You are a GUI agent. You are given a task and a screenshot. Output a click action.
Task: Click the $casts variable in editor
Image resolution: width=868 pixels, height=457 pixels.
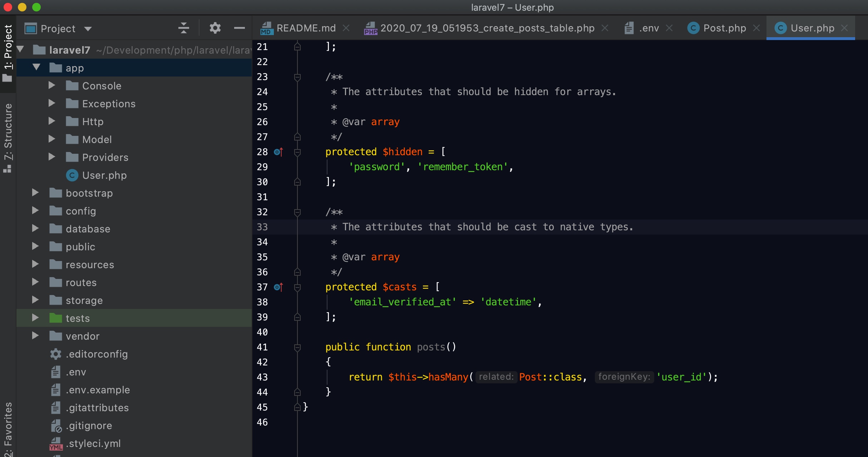[x=400, y=287]
